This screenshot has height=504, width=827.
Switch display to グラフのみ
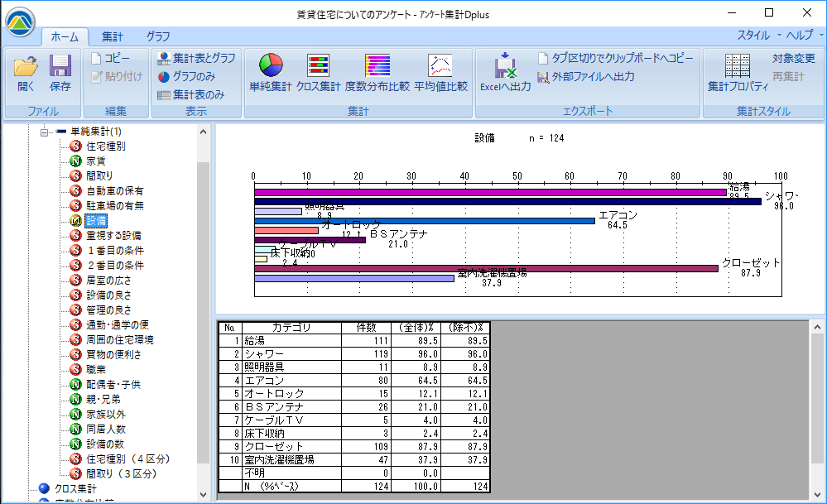pos(190,76)
